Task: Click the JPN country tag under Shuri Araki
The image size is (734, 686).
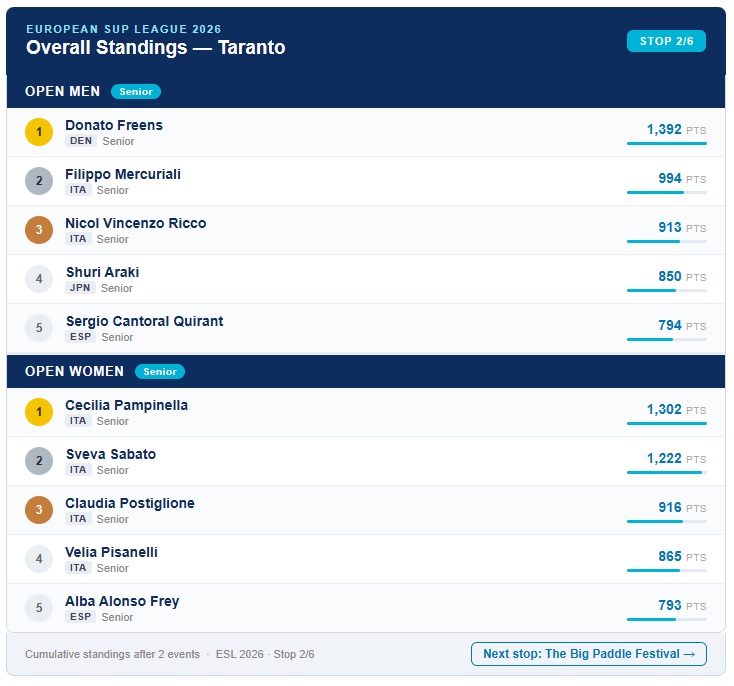Action: (80, 288)
